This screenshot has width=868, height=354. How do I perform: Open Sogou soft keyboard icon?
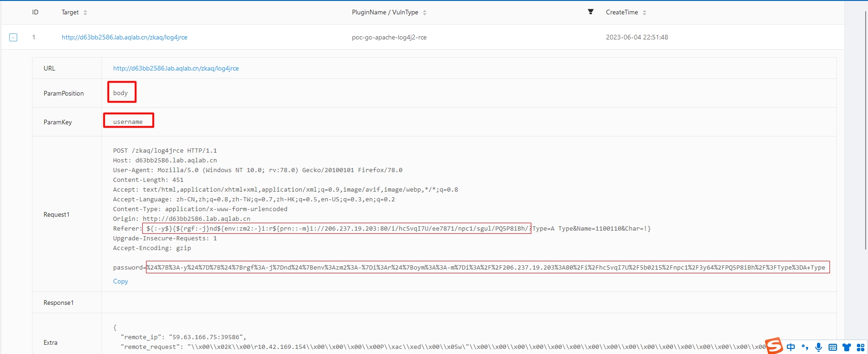[833, 347]
